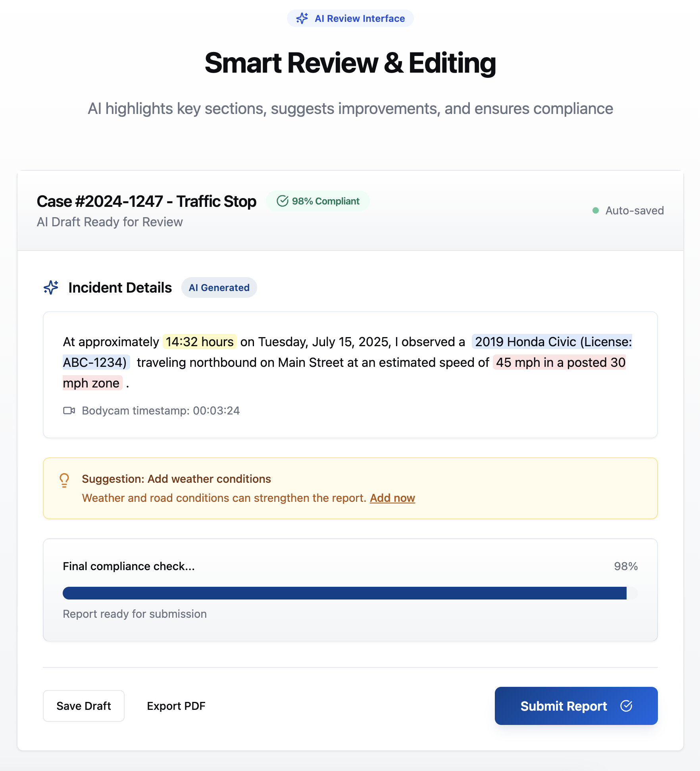This screenshot has height=771, width=700.
Task: Click the check-circle icon on Submit Report
Action: click(626, 706)
